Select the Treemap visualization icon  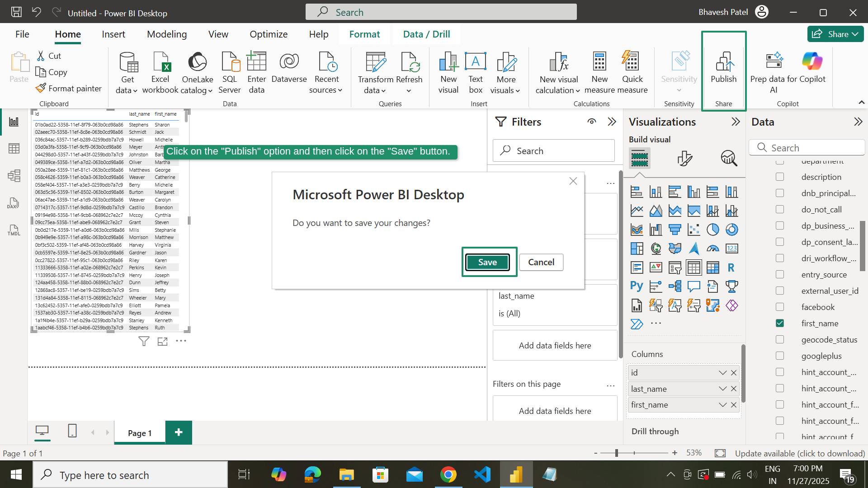(637, 248)
